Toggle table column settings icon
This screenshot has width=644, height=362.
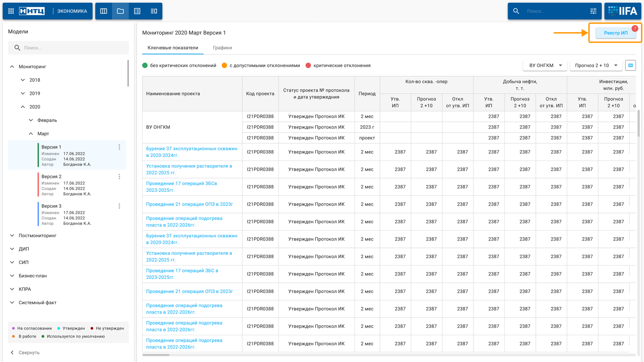coord(630,66)
